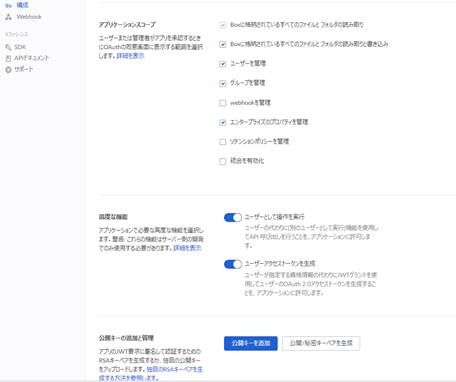Click the support gear icon
Image resolution: width=456 pixels, height=382 pixels.
tap(8, 70)
